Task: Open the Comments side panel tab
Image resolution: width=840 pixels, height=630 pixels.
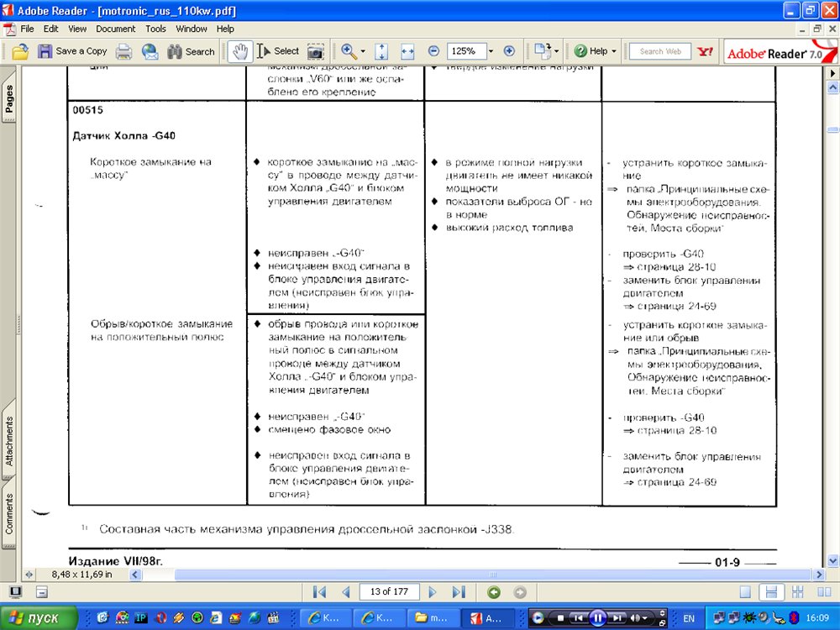Action: (x=8, y=513)
